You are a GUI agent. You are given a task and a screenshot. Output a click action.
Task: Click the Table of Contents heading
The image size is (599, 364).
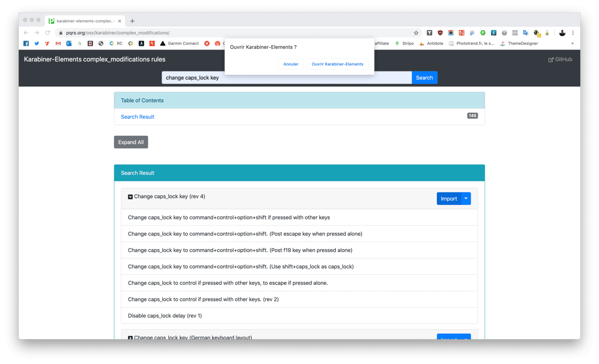142,101
